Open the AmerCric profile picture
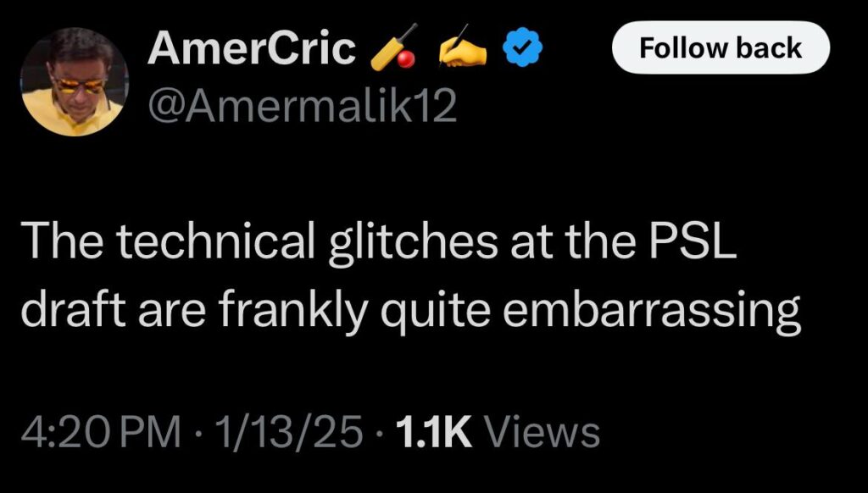 (x=75, y=81)
